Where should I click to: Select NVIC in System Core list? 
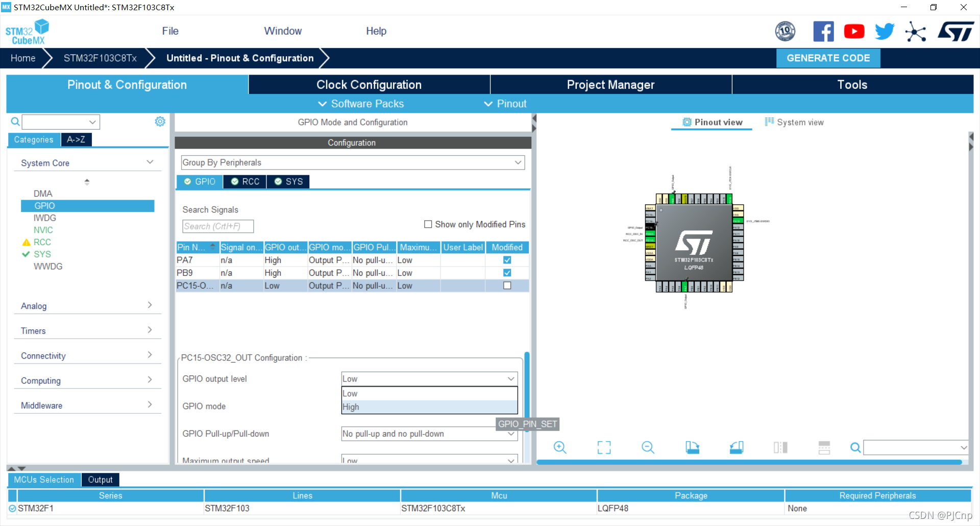43,230
